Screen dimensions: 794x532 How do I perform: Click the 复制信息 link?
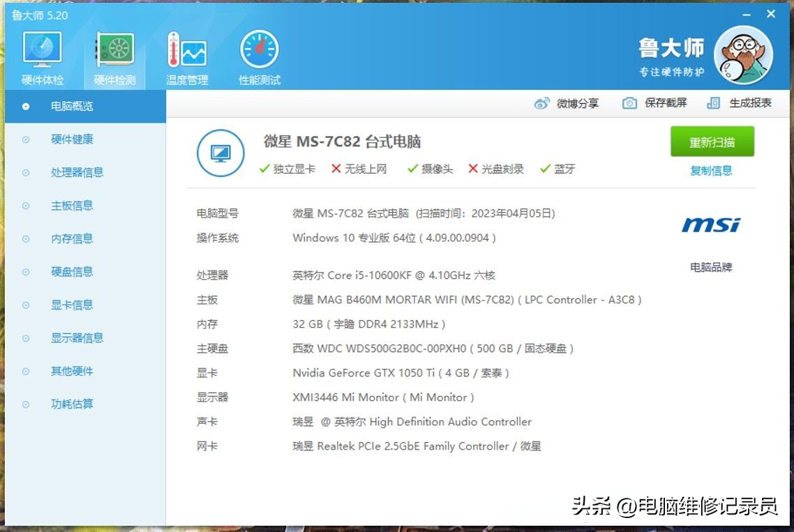tap(711, 170)
